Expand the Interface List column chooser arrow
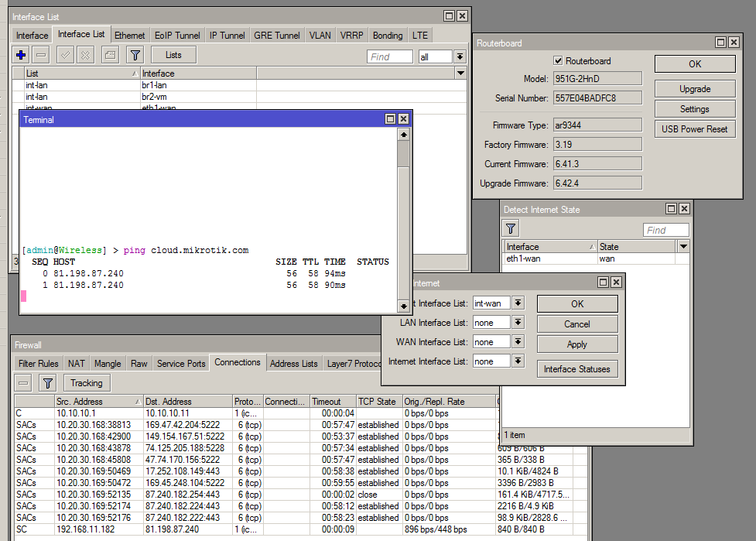The image size is (756, 541). 460,74
